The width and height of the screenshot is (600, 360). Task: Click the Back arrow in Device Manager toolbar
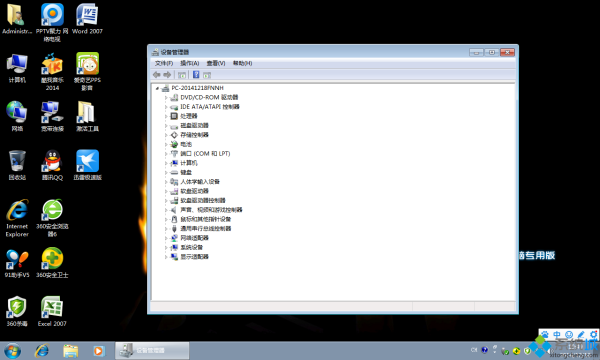[x=156, y=75]
